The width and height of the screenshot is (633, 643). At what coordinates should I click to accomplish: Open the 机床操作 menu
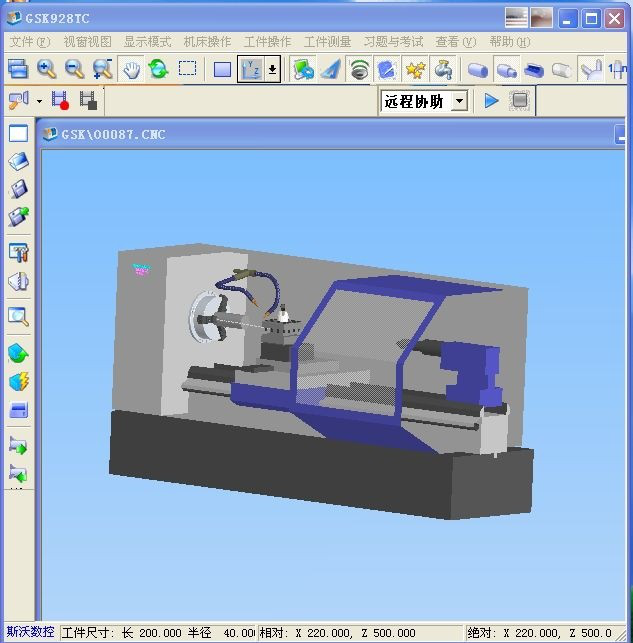(x=207, y=42)
